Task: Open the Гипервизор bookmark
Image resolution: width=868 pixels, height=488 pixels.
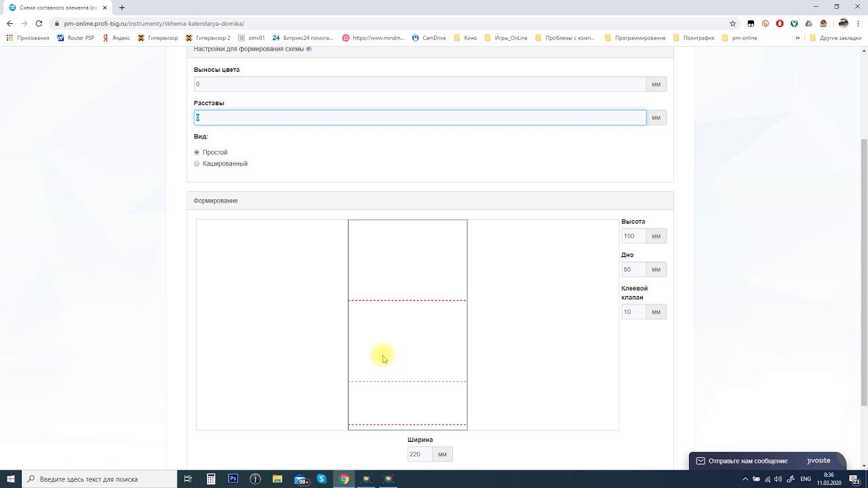Action: point(157,38)
